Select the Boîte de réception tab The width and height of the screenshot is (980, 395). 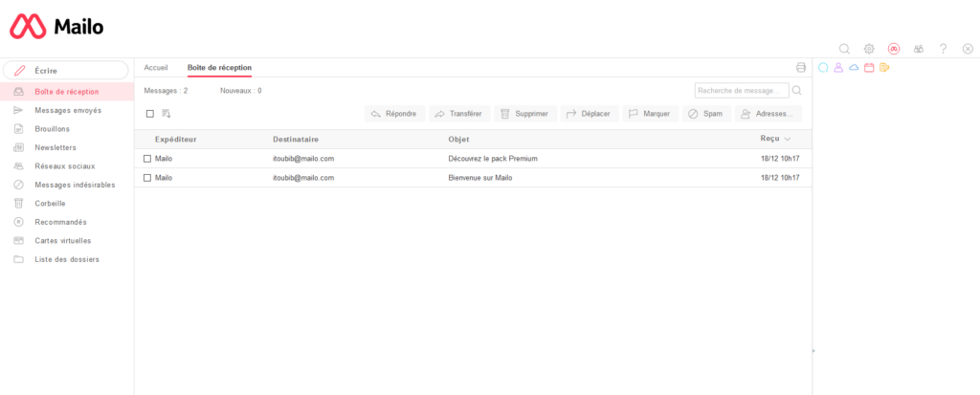pyautogui.click(x=219, y=68)
